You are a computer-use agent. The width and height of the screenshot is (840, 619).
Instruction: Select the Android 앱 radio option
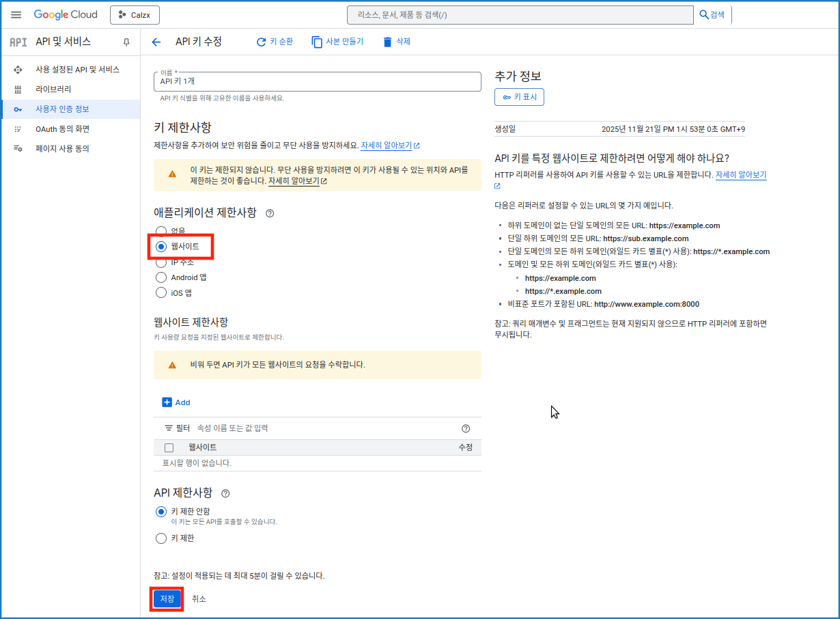click(x=161, y=277)
